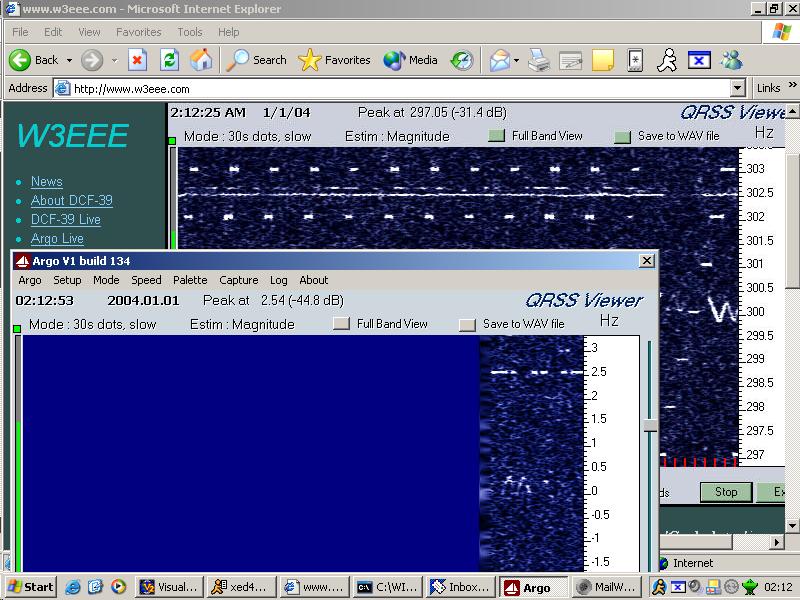Open the Argo Live link
Screen dimensions: 800x600
click(x=57, y=238)
